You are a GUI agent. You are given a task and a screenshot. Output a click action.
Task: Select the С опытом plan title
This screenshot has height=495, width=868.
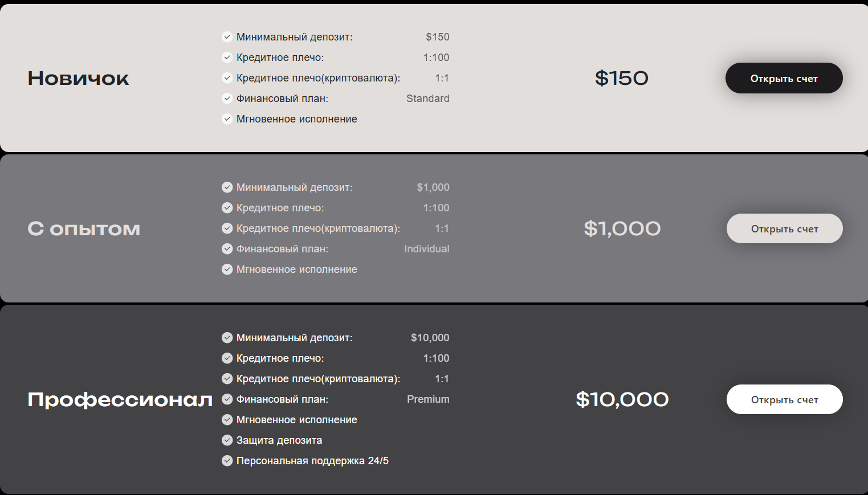pyautogui.click(x=84, y=229)
